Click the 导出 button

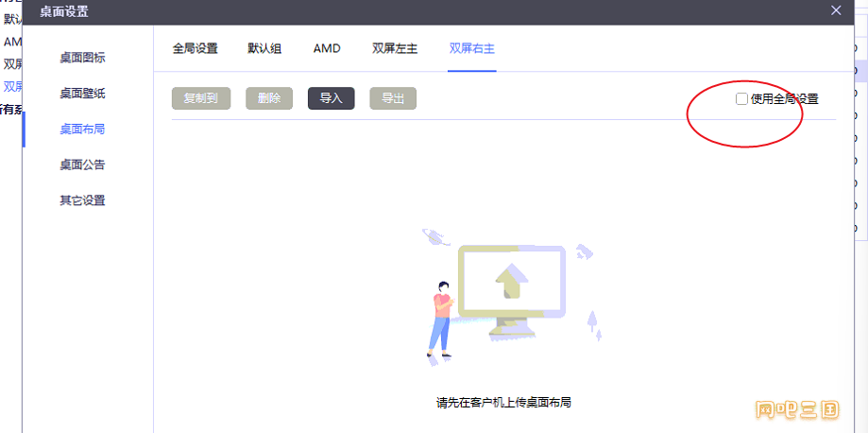393,98
